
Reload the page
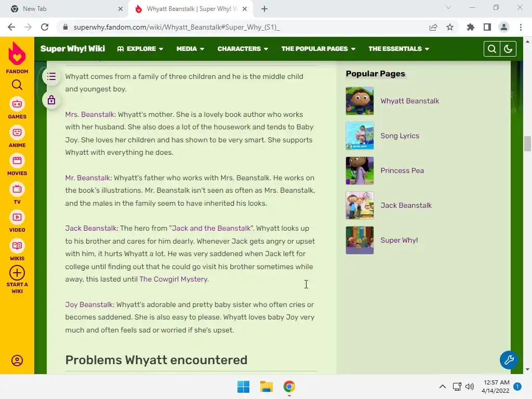pyautogui.click(x=45, y=27)
